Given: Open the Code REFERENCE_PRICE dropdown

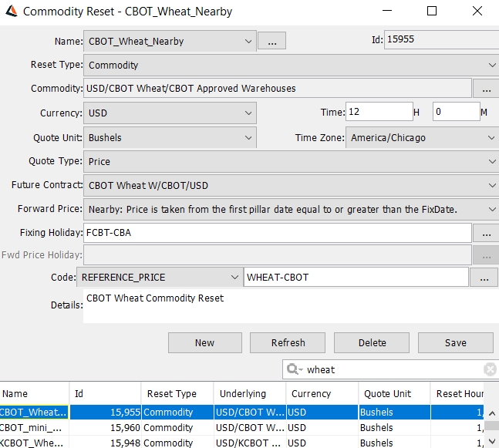Looking at the screenshot, I should pyautogui.click(x=159, y=277).
